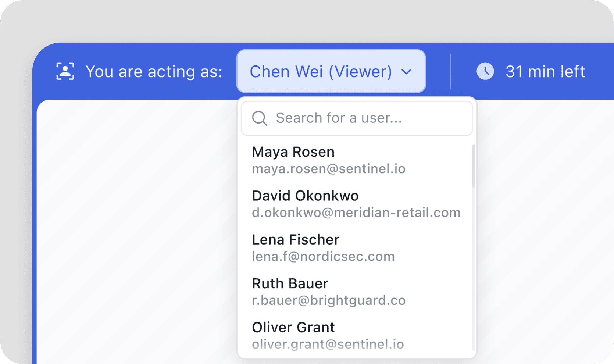Click email r.bauer@brightguard.co
Screen dimensions: 614x364
[329, 300]
